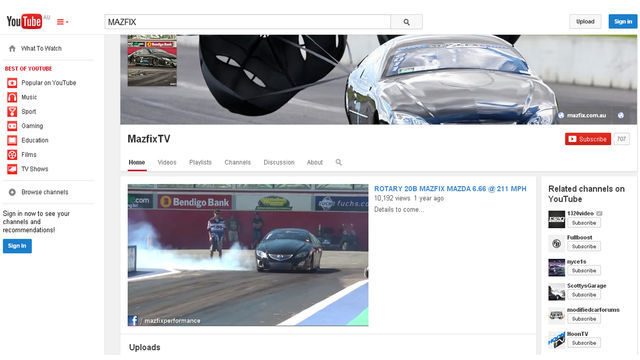Open Browse channels link
640x360 pixels.
click(44, 192)
